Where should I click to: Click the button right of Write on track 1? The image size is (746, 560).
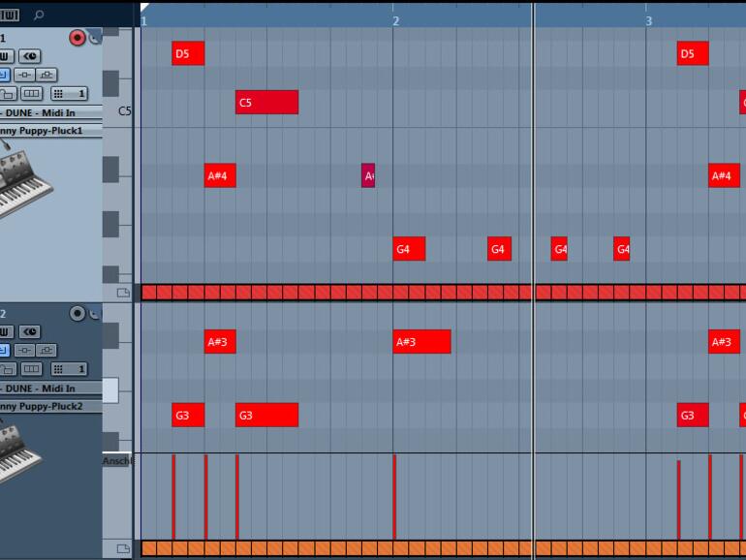pos(29,56)
